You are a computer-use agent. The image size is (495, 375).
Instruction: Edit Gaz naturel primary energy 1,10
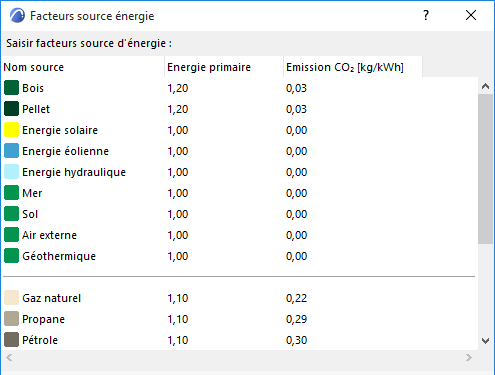point(178,298)
